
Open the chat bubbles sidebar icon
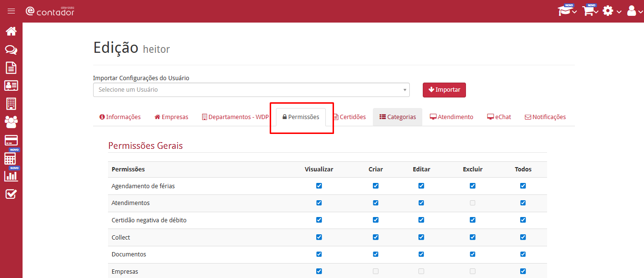coord(11,49)
